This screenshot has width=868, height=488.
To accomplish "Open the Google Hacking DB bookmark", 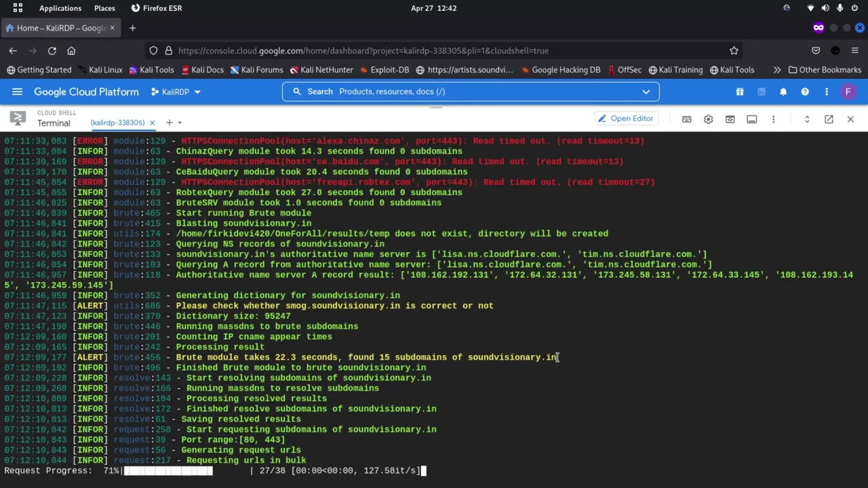I will pyautogui.click(x=560, y=70).
